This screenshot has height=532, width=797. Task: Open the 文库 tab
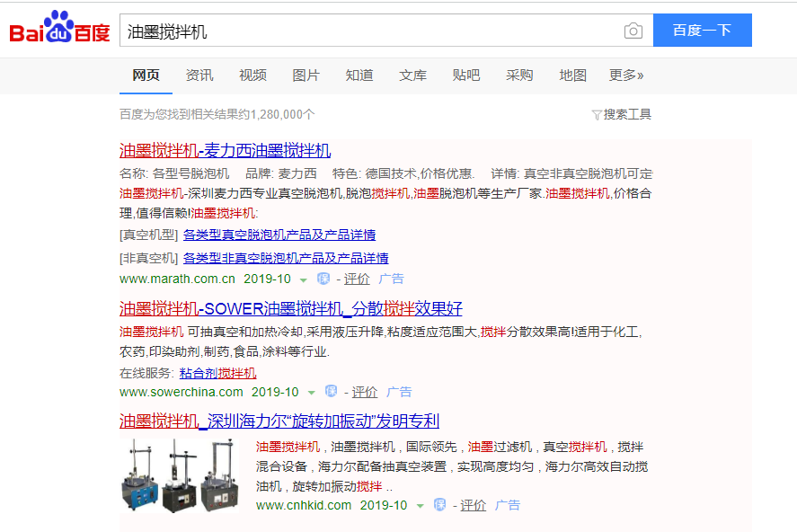coord(412,75)
